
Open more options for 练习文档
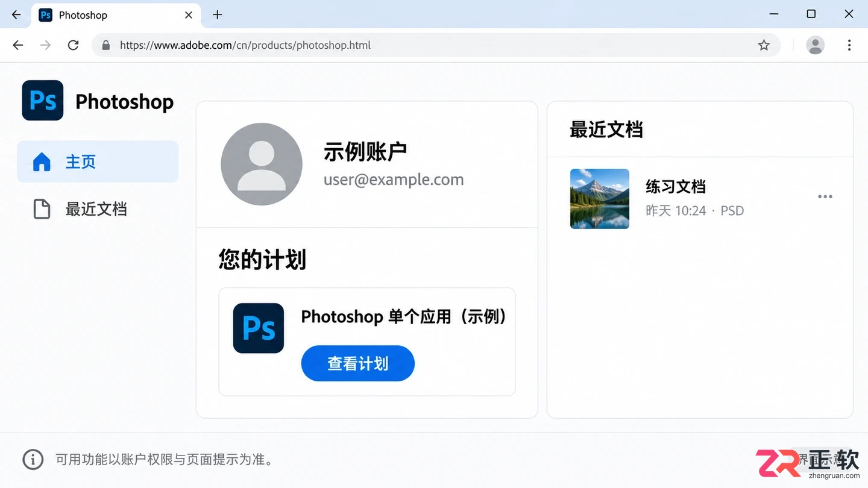click(825, 197)
